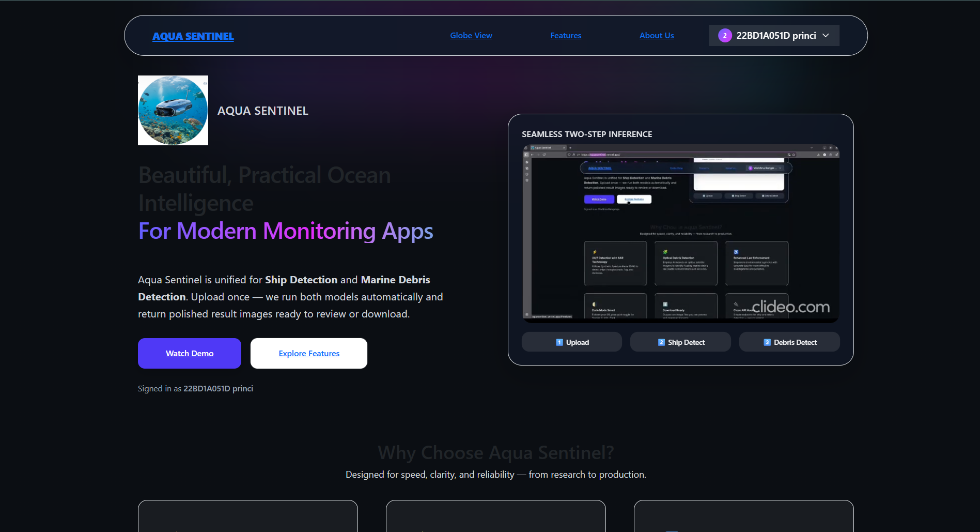
Task: Click the purple user avatar badge
Action: click(x=725, y=36)
